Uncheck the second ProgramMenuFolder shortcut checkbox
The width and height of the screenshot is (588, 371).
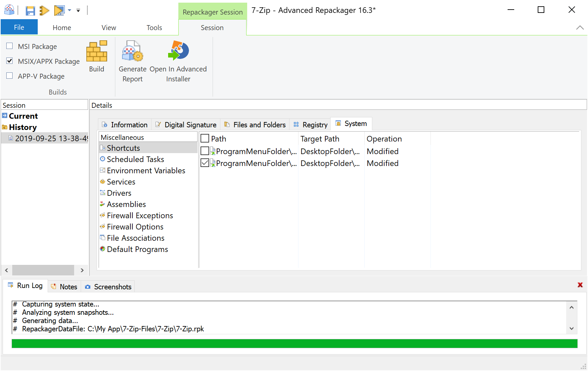pos(205,163)
